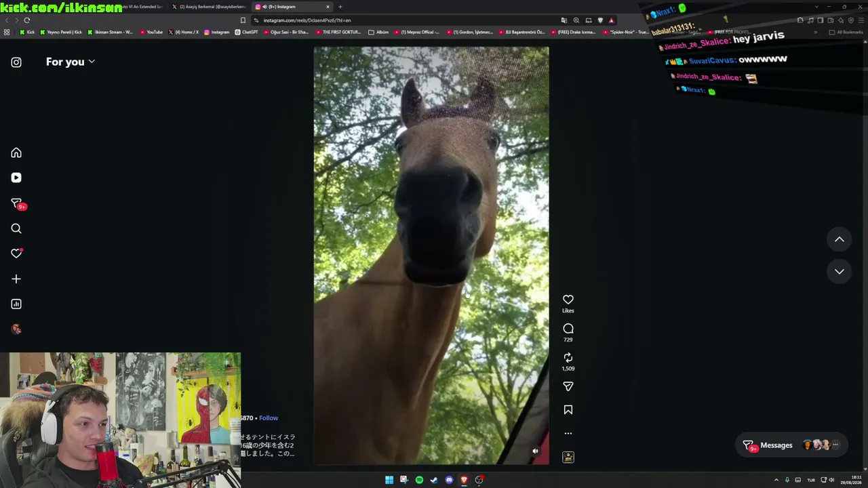Viewport: 868px width, 488px height.
Task: Open the Yayıncı Paneli | Kick bookmark
Action: [x=61, y=32]
